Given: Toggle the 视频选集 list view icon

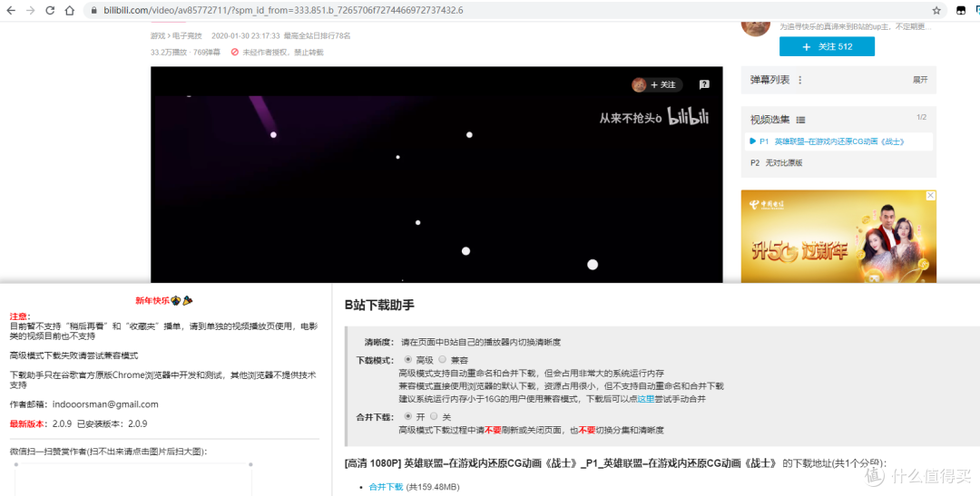Looking at the screenshot, I should point(800,120).
